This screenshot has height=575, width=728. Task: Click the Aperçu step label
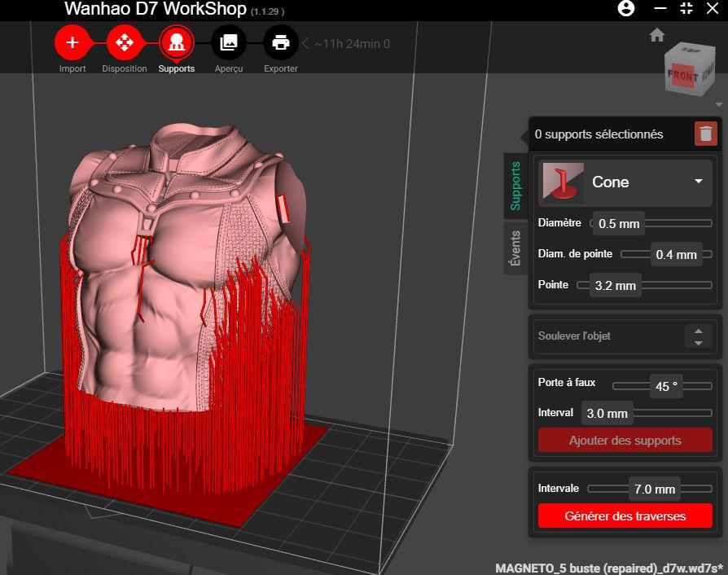(229, 68)
